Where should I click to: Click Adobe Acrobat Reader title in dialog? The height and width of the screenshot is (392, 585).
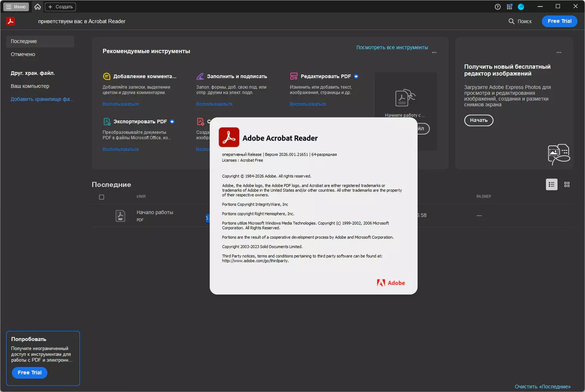(x=280, y=138)
